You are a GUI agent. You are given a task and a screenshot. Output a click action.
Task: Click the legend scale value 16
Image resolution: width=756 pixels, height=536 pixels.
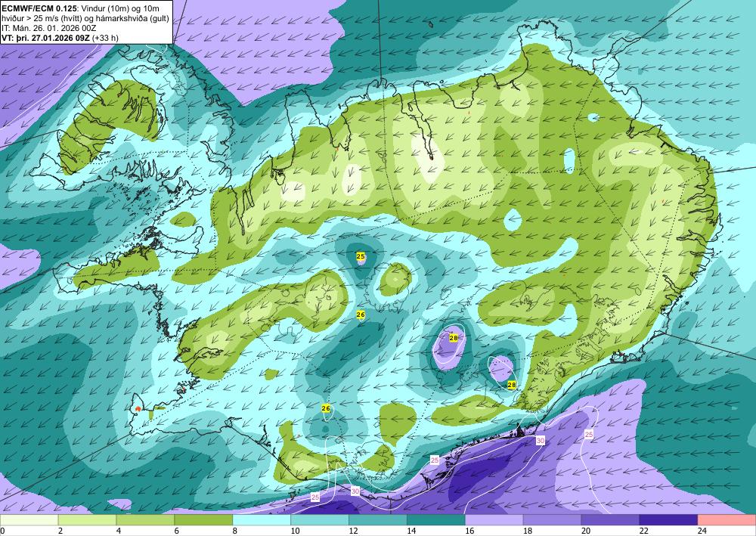click(469, 531)
